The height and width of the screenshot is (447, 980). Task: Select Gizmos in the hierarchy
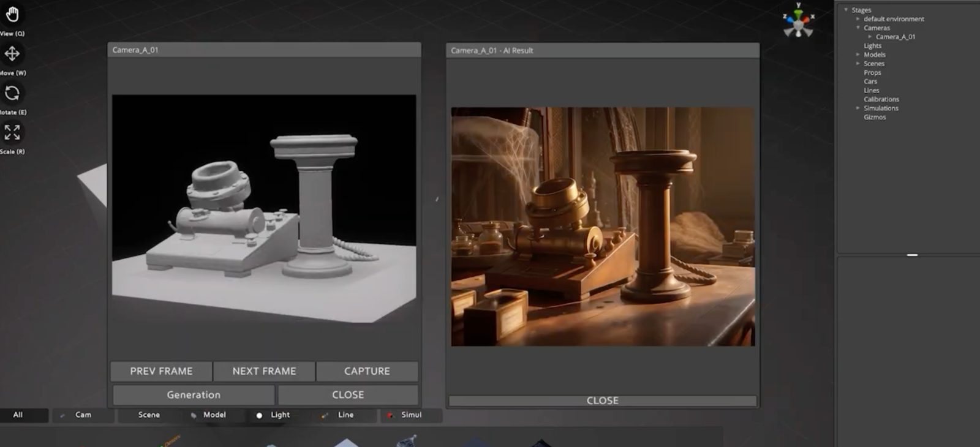pos(875,117)
